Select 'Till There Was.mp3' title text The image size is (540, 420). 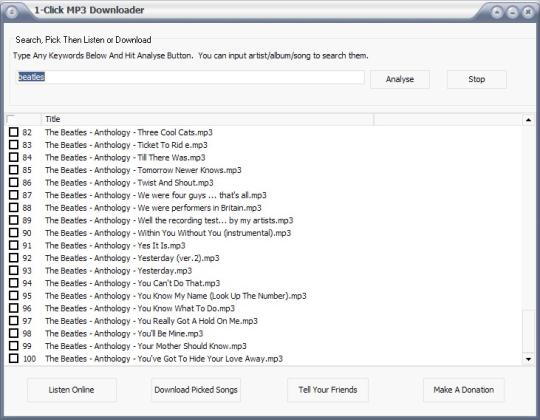pos(171,157)
